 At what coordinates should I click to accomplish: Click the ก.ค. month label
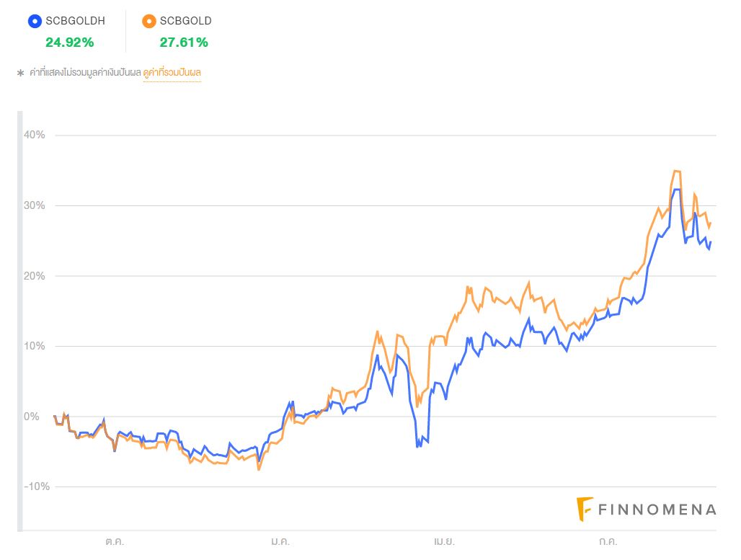tap(608, 541)
